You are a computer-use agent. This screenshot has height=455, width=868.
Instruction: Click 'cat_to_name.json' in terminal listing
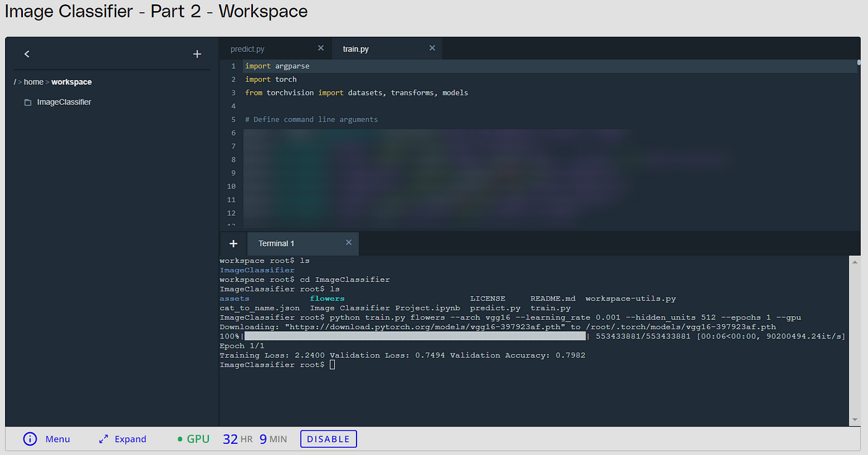260,308
